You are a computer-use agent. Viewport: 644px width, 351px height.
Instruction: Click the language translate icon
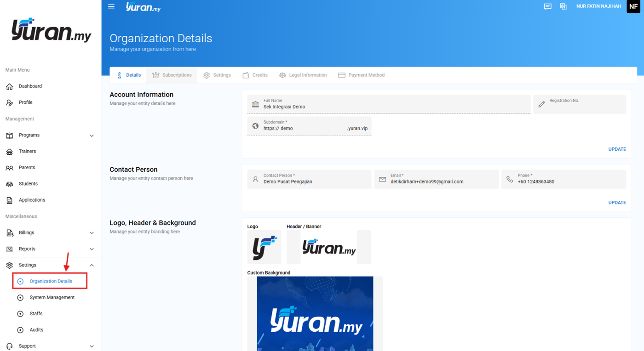pyautogui.click(x=563, y=6)
